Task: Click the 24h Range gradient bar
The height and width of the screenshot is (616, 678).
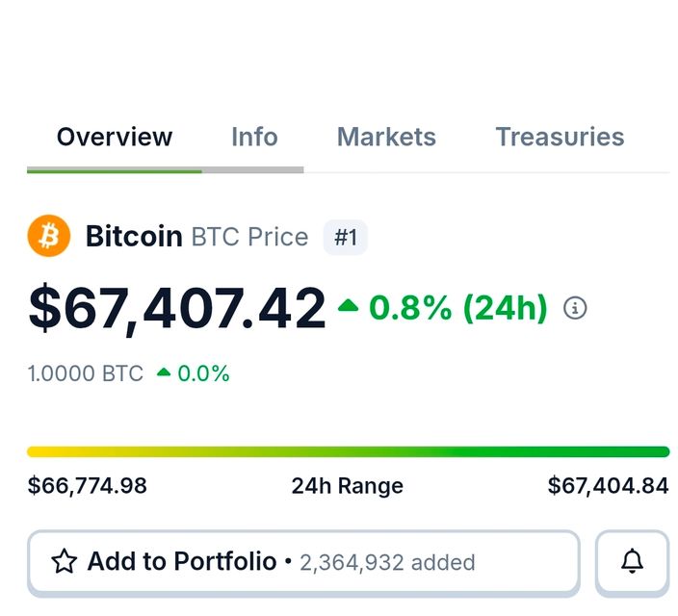Action: (x=348, y=451)
